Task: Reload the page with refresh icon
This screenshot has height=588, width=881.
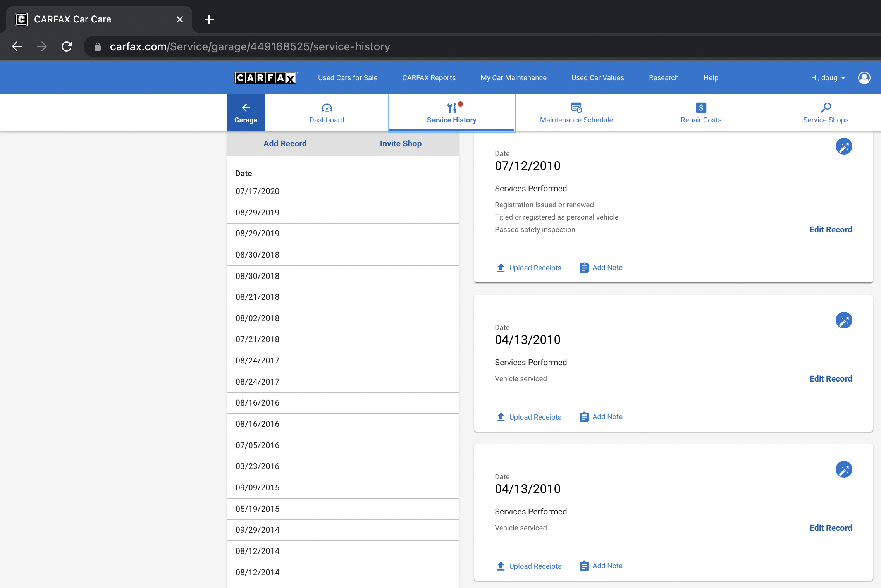Action: (67, 46)
